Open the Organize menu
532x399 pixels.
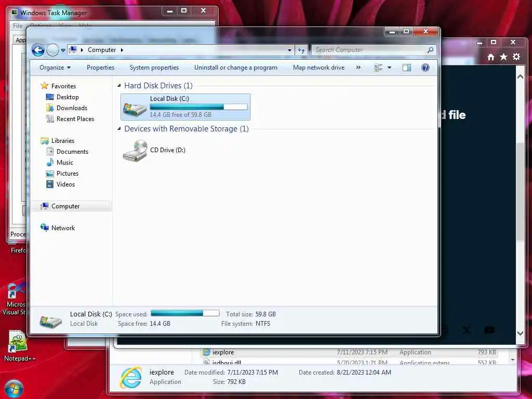click(55, 68)
